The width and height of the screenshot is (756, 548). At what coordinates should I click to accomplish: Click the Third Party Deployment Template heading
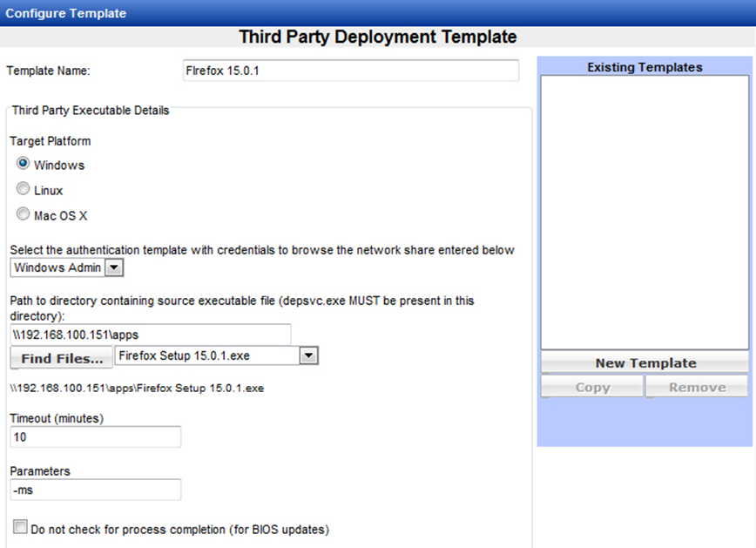tap(377, 37)
